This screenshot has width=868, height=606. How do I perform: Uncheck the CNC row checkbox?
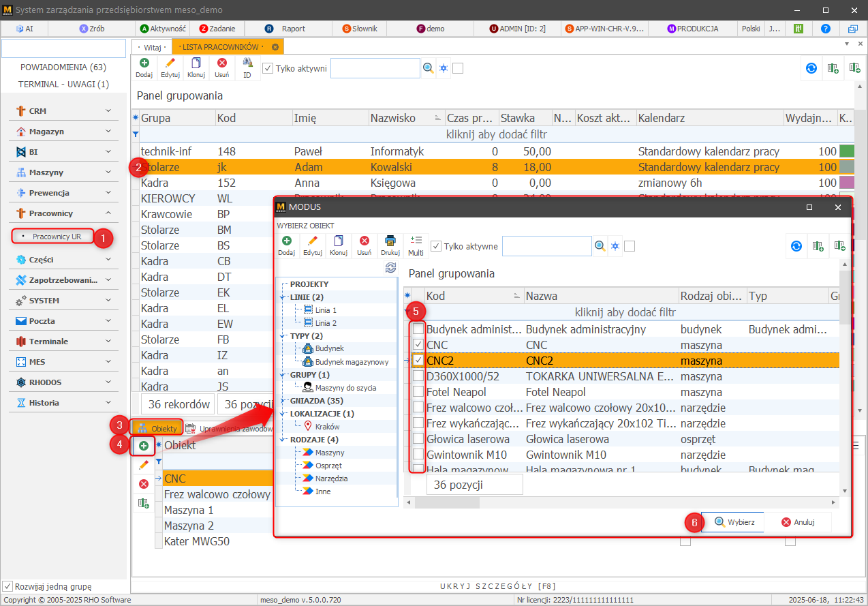(x=418, y=345)
